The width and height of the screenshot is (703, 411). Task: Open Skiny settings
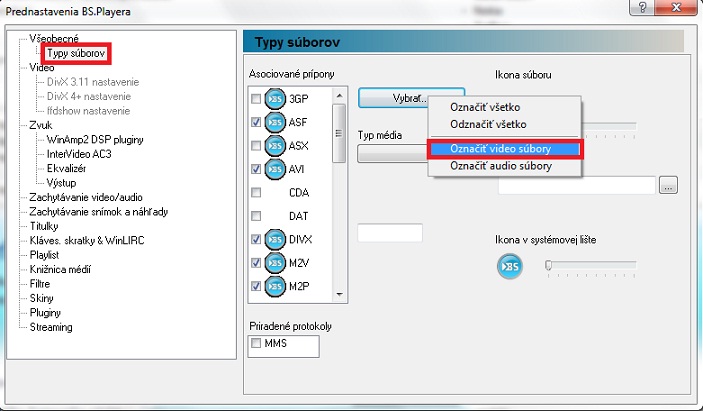point(41,298)
